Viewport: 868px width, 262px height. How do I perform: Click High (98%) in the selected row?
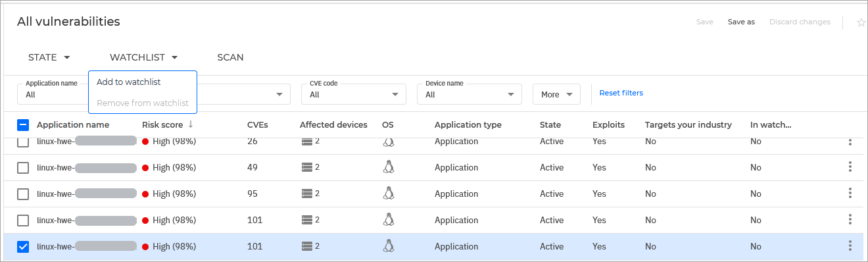click(x=174, y=246)
